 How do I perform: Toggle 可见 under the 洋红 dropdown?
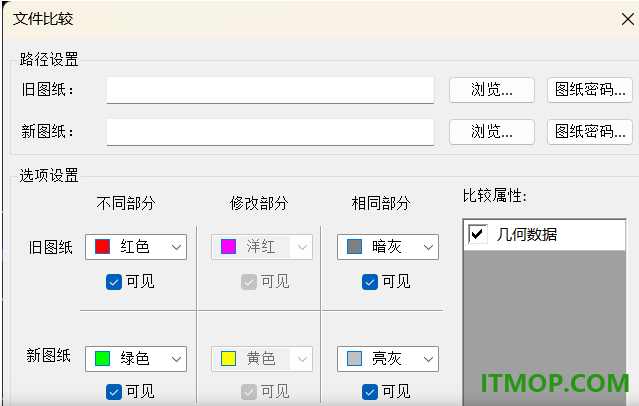[x=249, y=282]
